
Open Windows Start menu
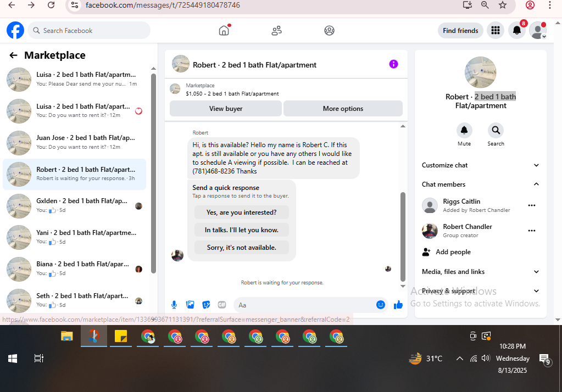(13, 359)
